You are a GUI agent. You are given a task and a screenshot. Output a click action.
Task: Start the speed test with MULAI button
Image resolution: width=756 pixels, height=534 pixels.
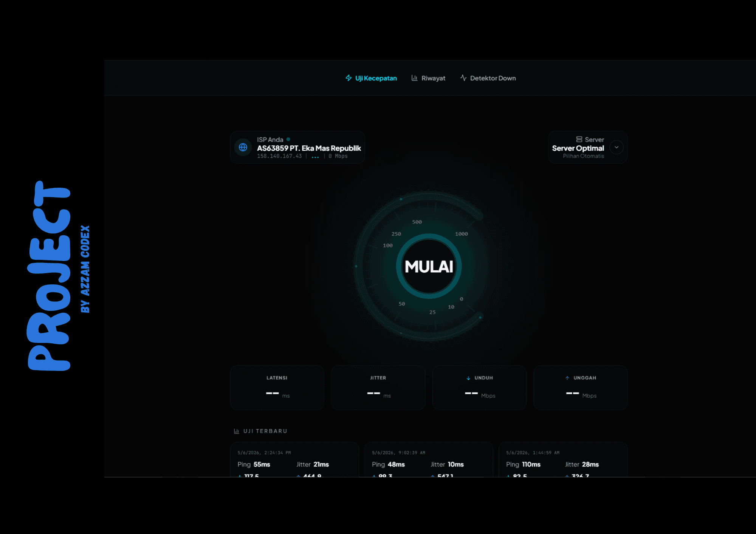[x=429, y=266]
